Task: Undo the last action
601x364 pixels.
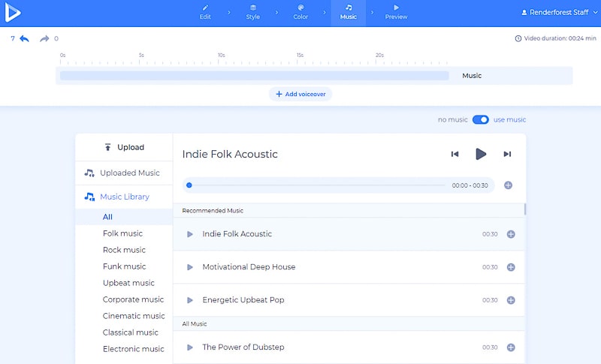Action: pyautogui.click(x=25, y=38)
